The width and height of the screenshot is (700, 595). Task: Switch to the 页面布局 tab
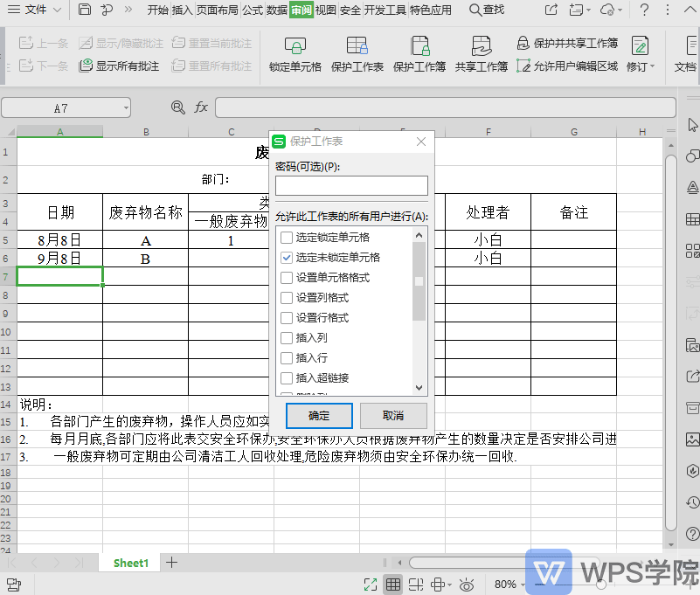click(x=218, y=10)
